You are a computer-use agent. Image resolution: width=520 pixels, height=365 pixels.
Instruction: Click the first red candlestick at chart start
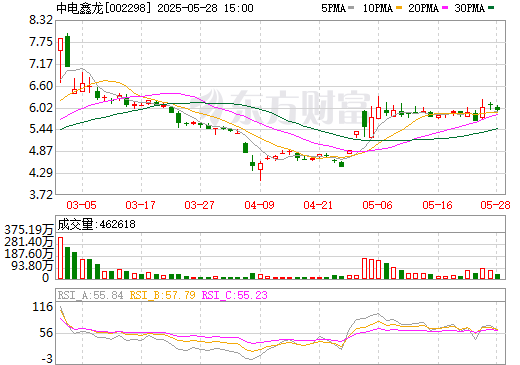coord(60,60)
